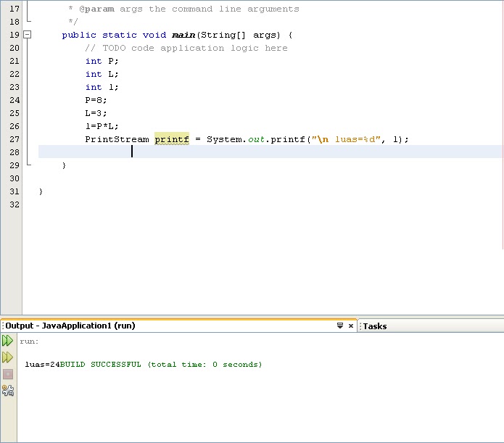Click the 'int P;' declaration line

102,61
